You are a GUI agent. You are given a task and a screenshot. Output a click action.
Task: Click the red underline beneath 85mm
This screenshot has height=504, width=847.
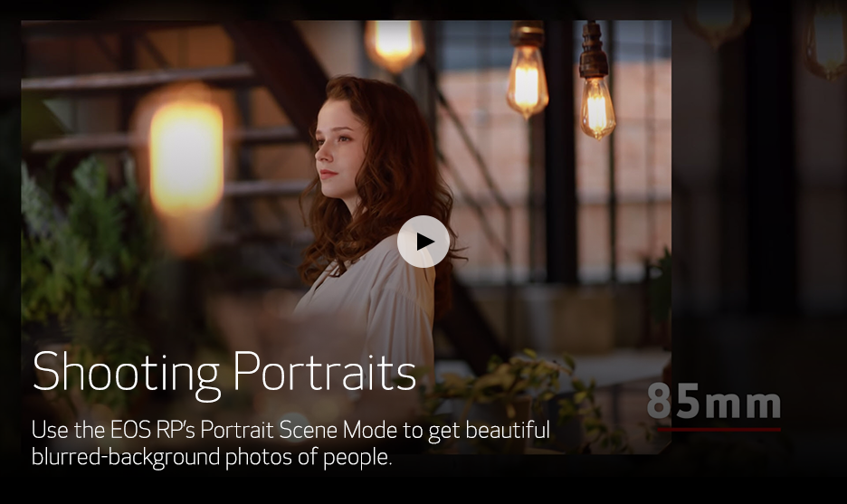(x=719, y=429)
